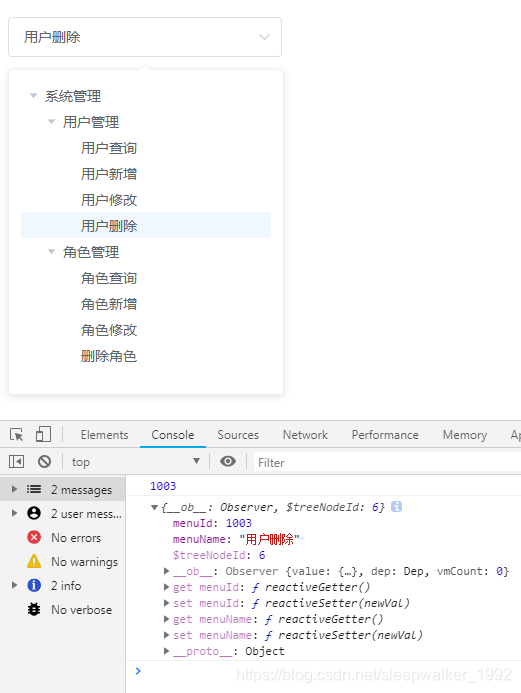Select 角色管理 in the tree
521x693 pixels.
[x=91, y=252]
